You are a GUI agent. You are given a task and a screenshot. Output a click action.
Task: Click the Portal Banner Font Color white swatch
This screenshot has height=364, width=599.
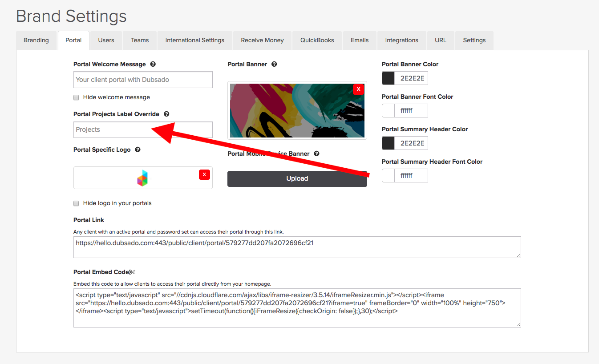tap(389, 111)
